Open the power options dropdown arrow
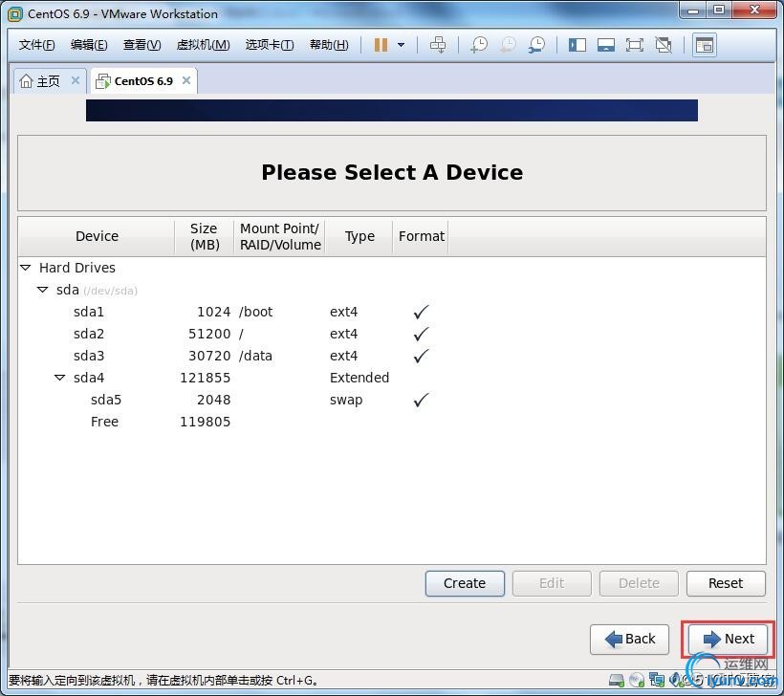 point(401,45)
